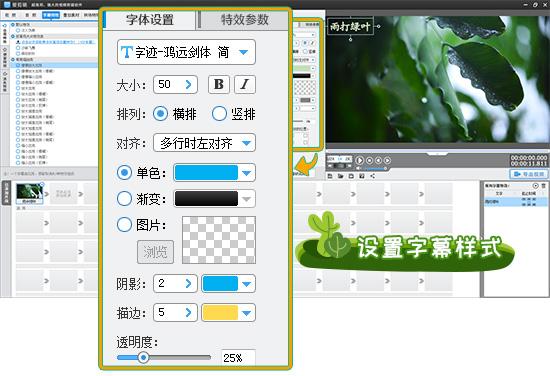Select 竖排 vertical text arrangement
The width and height of the screenshot is (550, 376).
tap(219, 114)
